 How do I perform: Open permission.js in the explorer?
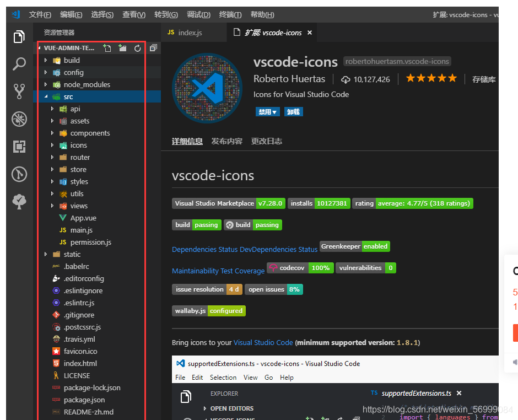[91, 242]
